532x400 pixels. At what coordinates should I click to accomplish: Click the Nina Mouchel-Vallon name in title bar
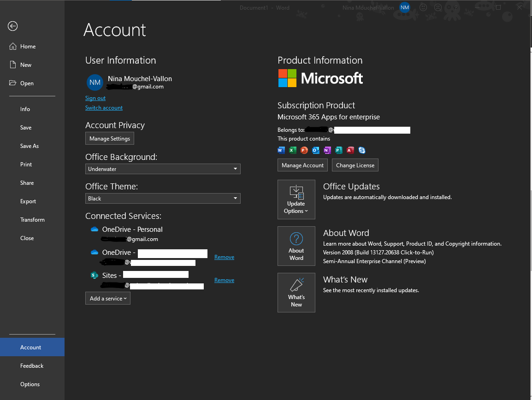click(x=368, y=8)
